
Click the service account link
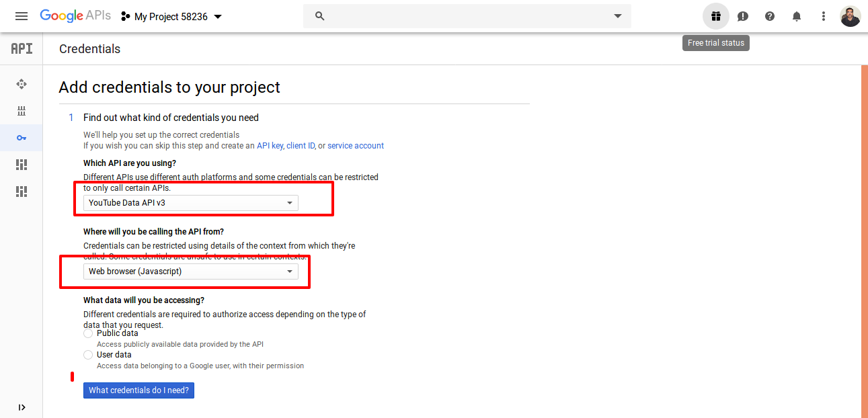click(356, 146)
